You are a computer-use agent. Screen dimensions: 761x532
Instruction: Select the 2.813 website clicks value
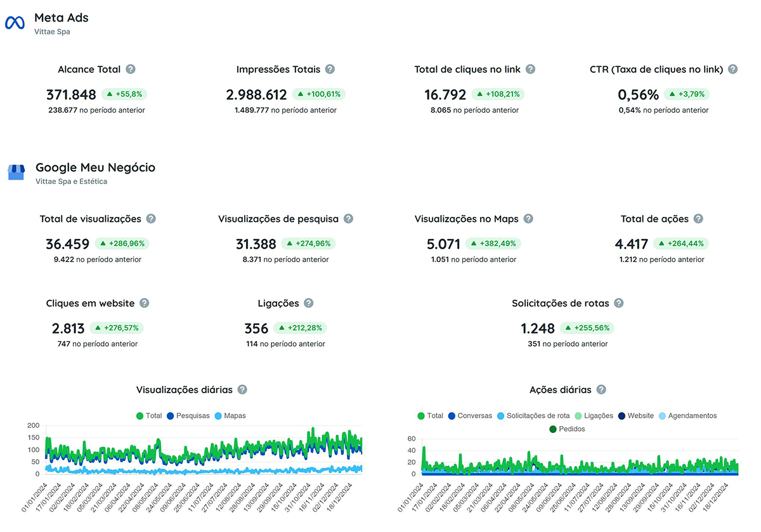click(68, 328)
